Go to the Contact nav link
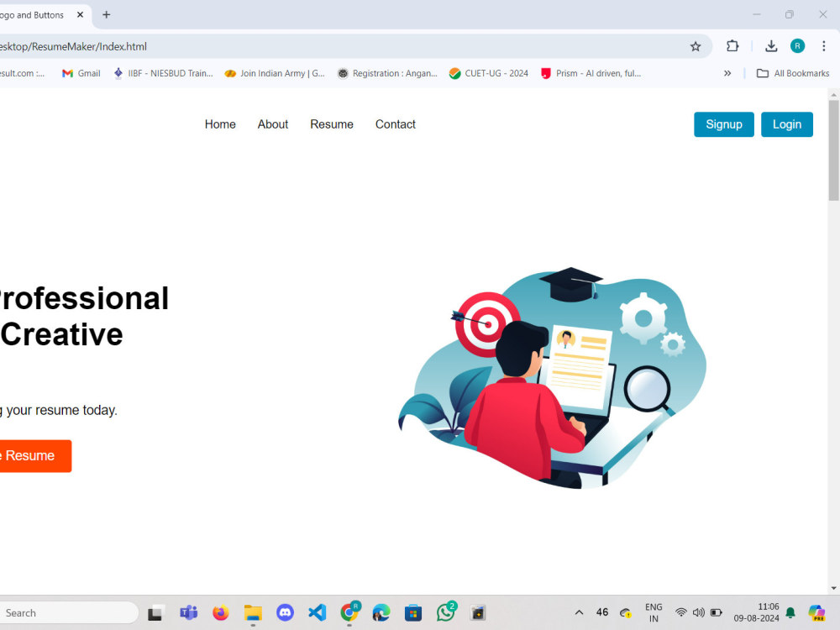840x630 pixels. 396,124
